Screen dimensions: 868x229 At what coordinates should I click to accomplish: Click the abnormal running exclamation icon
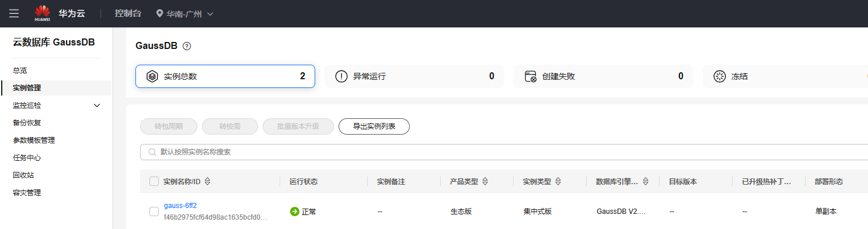341,76
